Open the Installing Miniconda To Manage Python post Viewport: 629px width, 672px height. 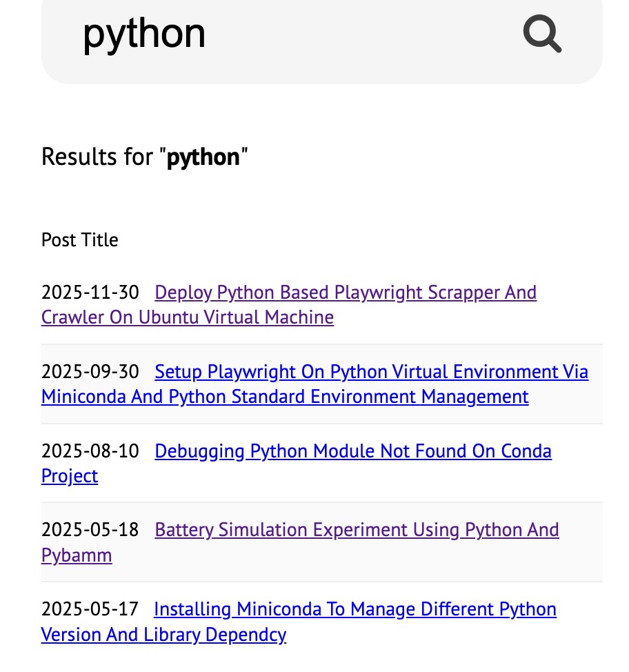click(355, 609)
